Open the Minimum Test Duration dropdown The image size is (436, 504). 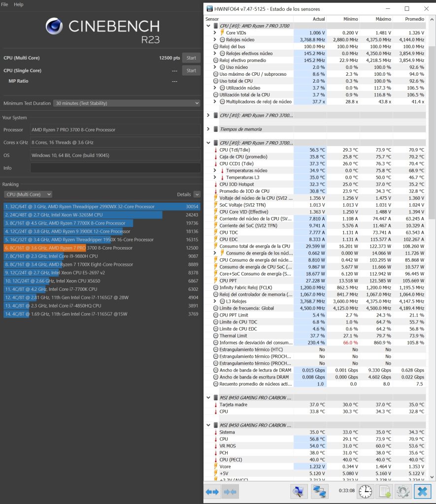coord(127,103)
